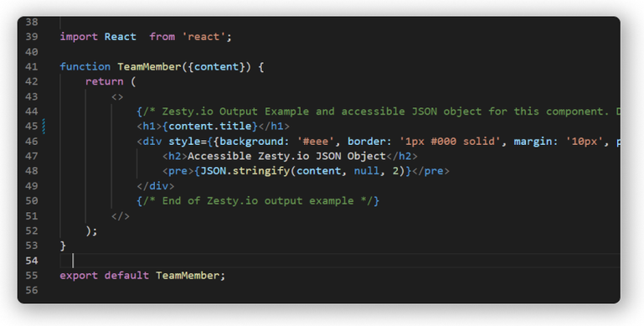Click 'End of Zesty.io output example' comment
Viewport: 644px width, 326px height.
258,201
